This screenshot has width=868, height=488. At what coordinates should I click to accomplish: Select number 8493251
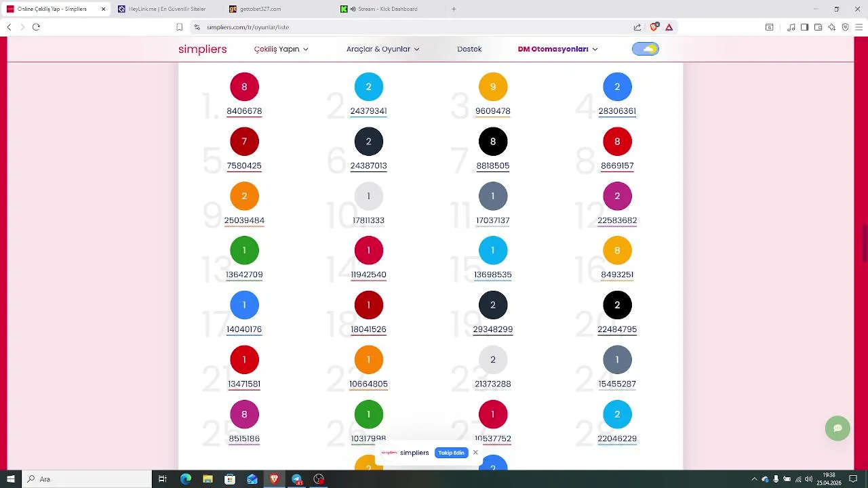617,275
